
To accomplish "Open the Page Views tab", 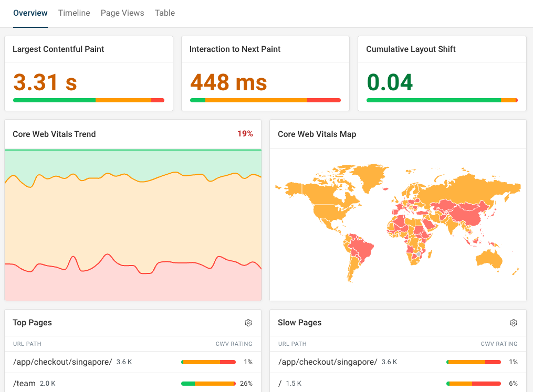I will [122, 13].
